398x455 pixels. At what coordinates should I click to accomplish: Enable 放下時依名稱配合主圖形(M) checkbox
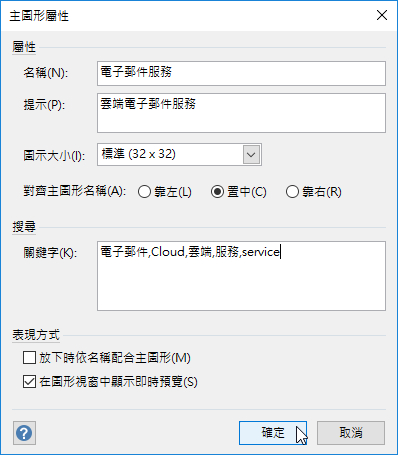tap(29, 358)
